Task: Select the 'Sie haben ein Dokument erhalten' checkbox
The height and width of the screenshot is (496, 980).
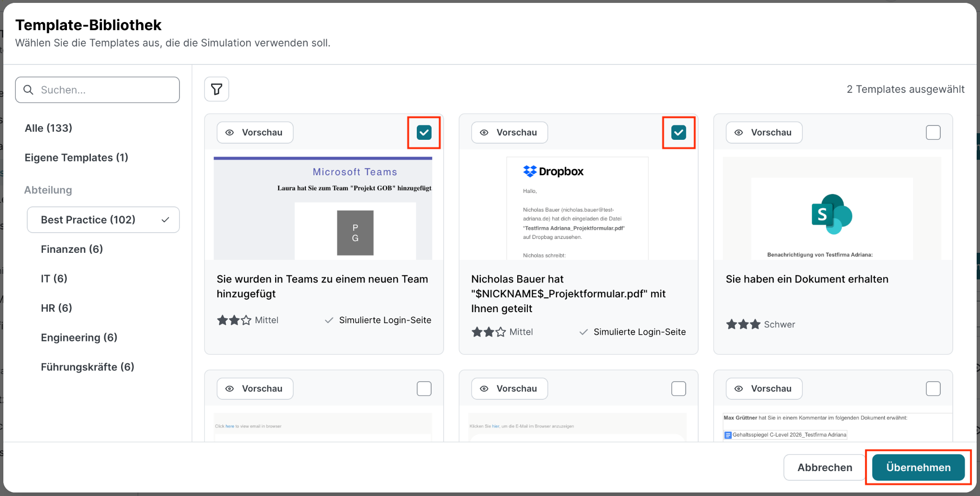Action: pos(933,133)
